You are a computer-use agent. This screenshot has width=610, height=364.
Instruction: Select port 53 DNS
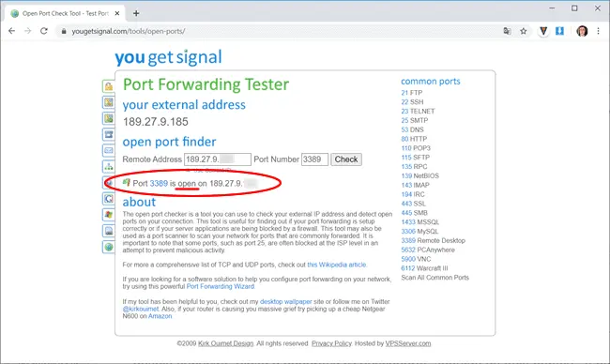pyautogui.click(x=412, y=129)
